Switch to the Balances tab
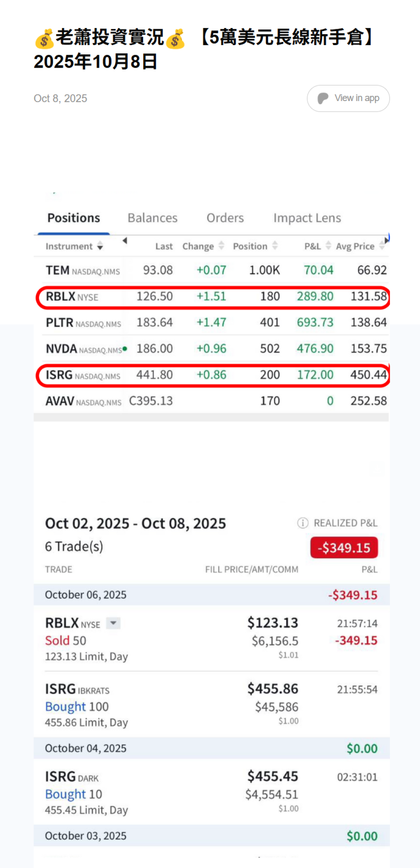420x868 pixels. 152,218
